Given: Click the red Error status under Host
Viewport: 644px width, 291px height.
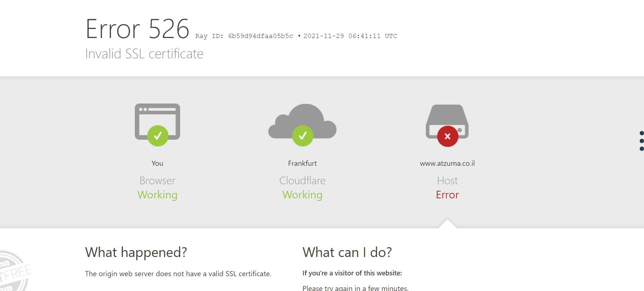Looking at the screenshot, I should 447,195.
